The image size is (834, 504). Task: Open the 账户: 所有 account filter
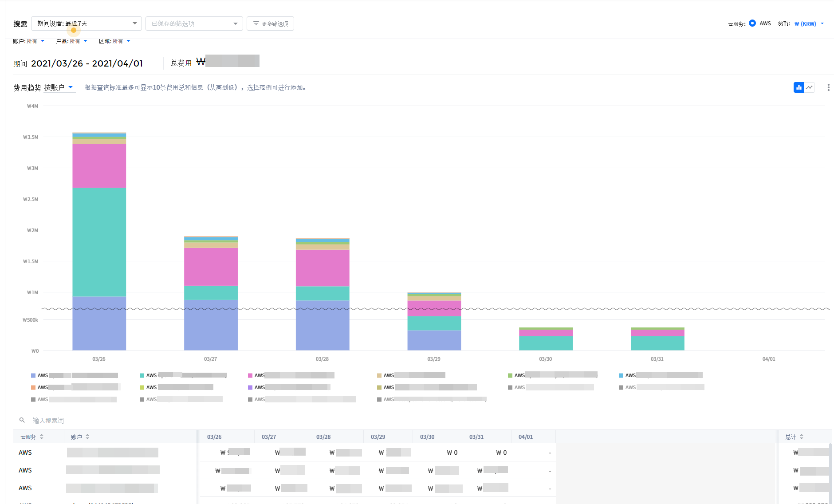coord(29,41)
